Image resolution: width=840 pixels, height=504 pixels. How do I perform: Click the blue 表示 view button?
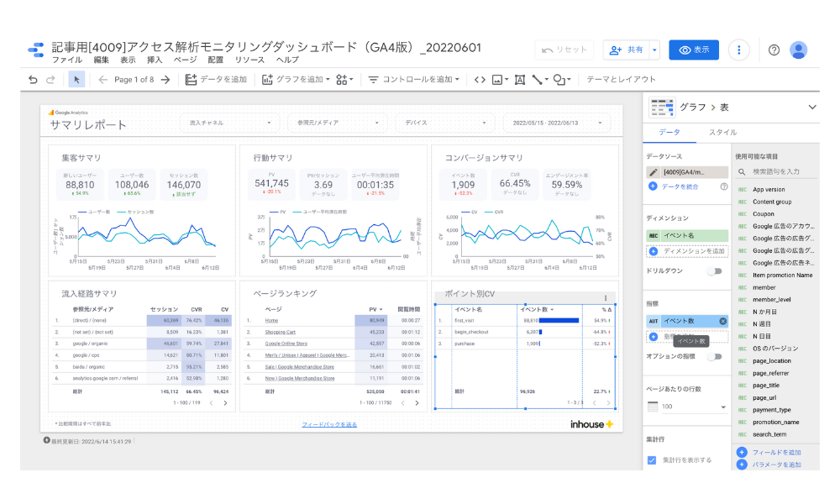694,50
